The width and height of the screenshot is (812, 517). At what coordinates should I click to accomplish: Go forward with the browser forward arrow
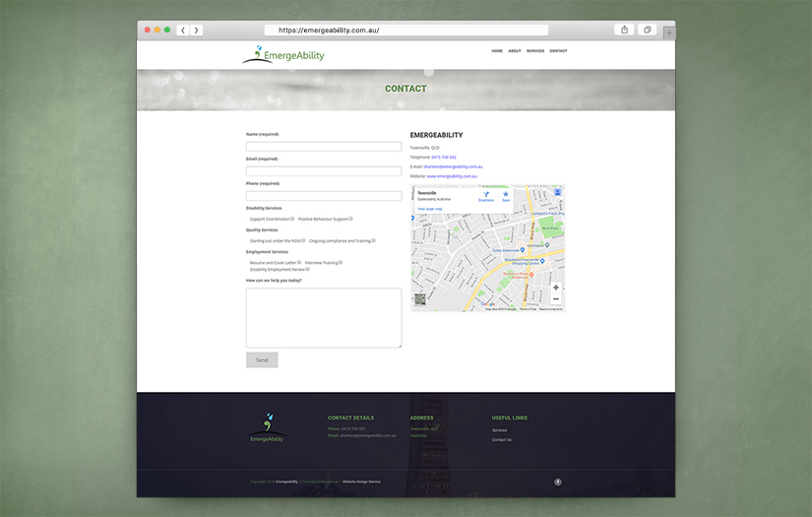[x=196, y=31]
